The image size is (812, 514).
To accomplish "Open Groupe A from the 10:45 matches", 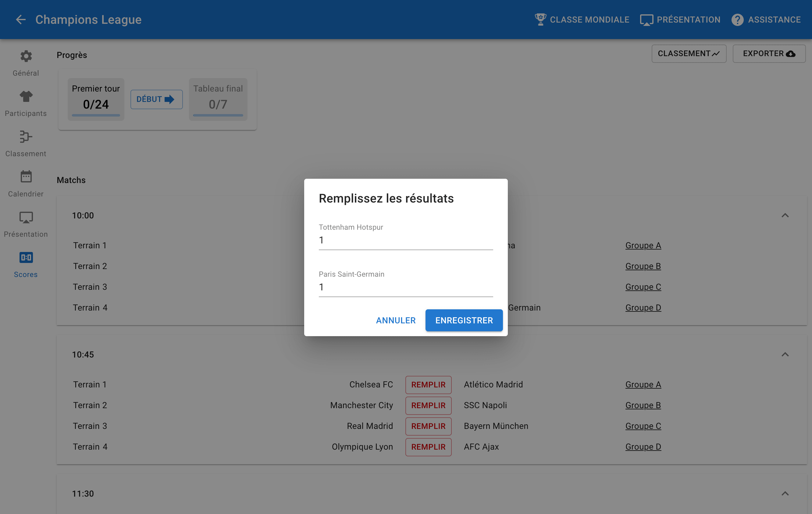I will pyautogui.click(x=643, y=384).
